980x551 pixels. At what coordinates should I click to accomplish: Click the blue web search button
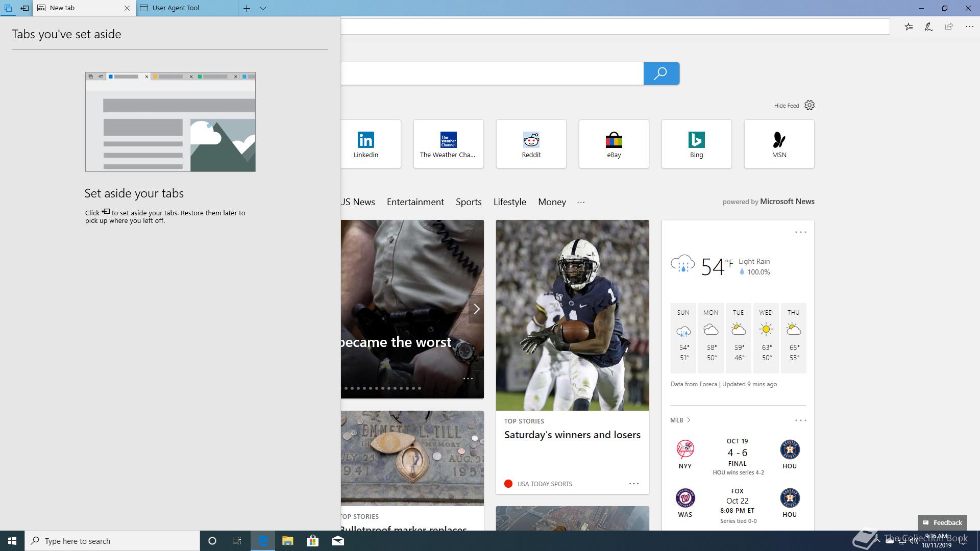661,73
